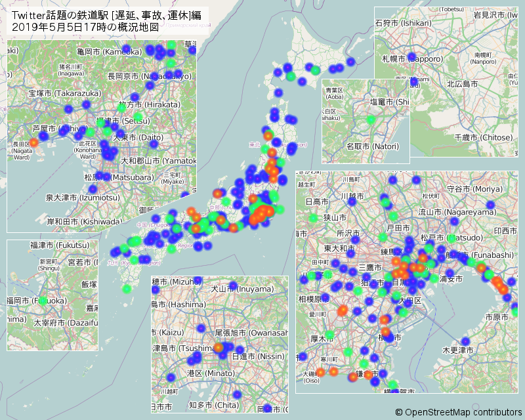
Task: Click the '相模原市' label
Action: pos(314,299)
